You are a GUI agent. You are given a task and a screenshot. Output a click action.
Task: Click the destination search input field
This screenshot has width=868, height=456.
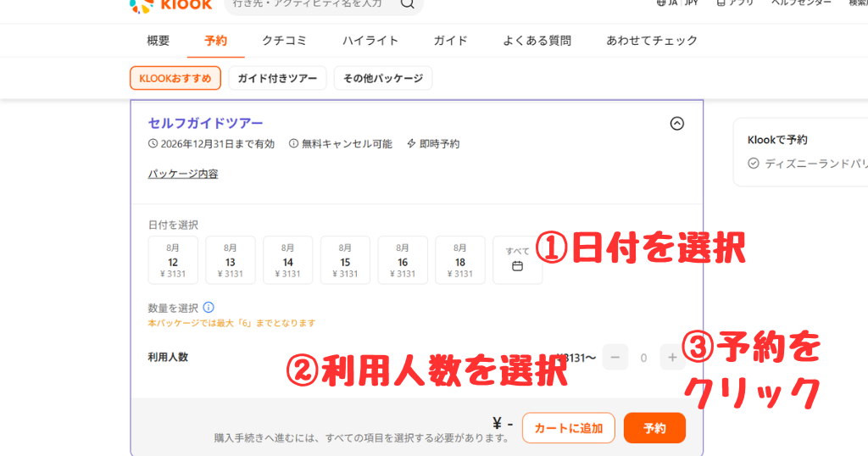click(x=324, y=6)
